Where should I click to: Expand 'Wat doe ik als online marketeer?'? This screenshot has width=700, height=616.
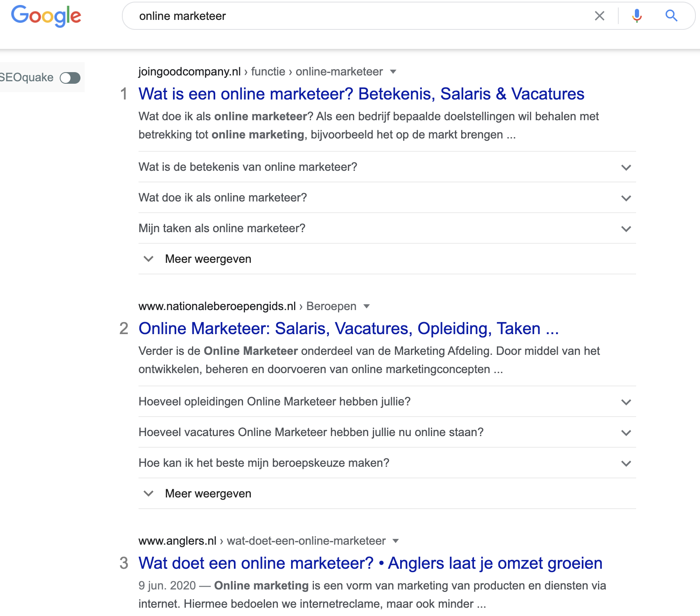[387, 198]
